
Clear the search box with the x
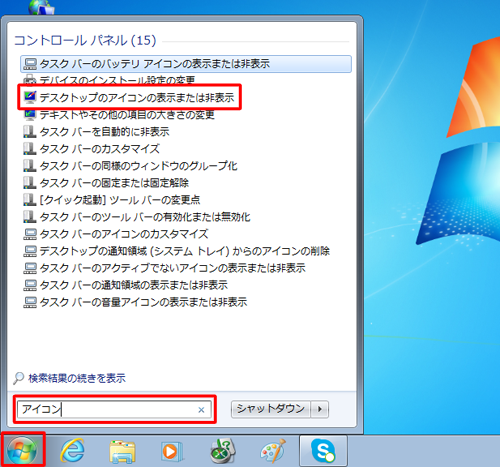(x=201, y=410)
